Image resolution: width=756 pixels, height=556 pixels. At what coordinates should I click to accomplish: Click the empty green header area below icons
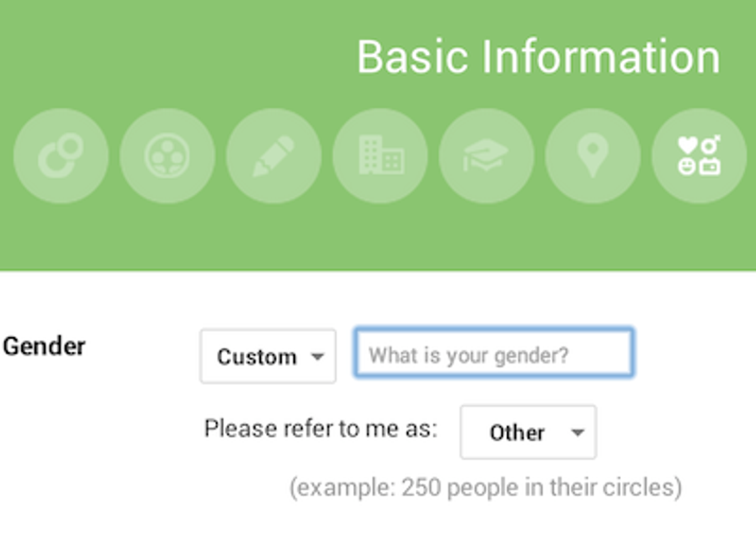pos(378,240)
